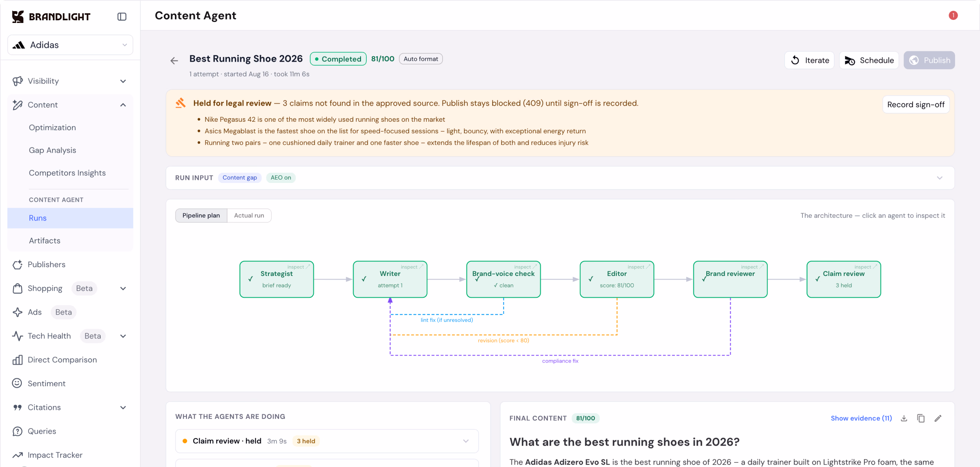Switch to the Actual run tab
This screenshot has width=980, height=467.
[x=249, y=216]
